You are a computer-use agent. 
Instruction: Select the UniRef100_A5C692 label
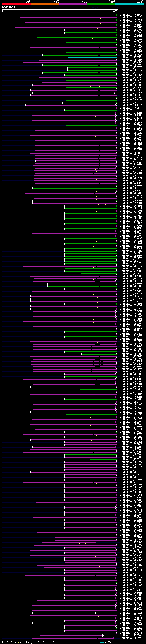click(x=131, y=50)
